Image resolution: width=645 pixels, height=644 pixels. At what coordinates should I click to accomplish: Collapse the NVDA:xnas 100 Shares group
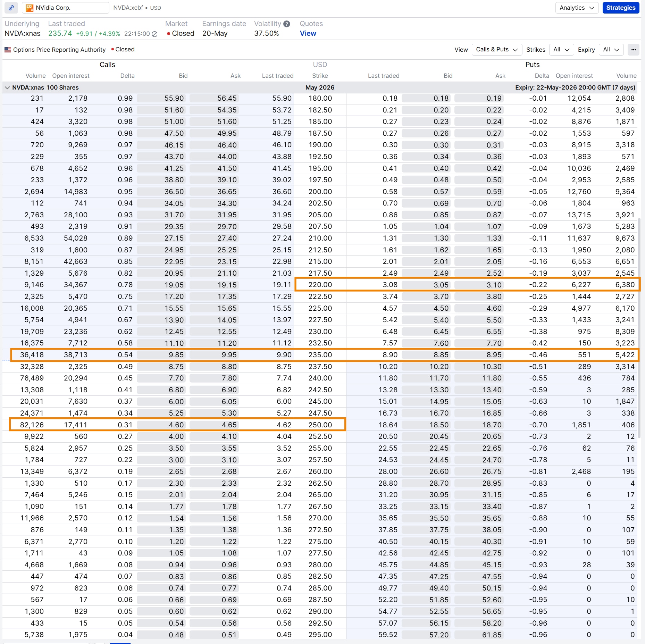coord(7,88)
